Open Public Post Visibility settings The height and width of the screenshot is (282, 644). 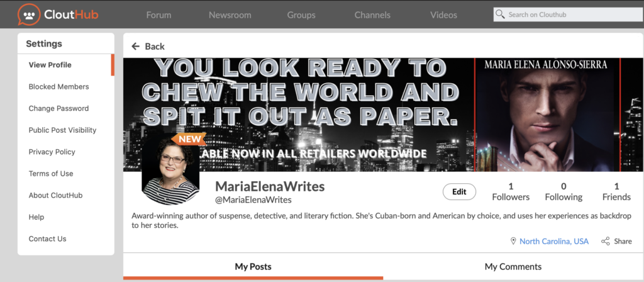point(62,130)
